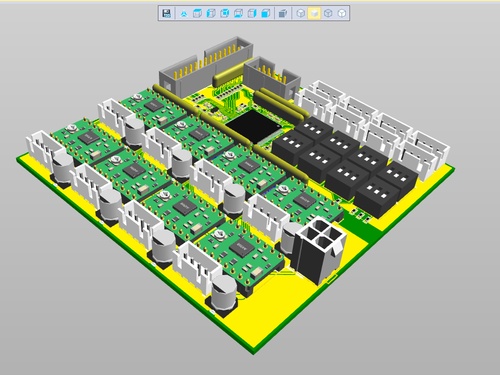Select the fully blue back cube view

tap(266, 13)
